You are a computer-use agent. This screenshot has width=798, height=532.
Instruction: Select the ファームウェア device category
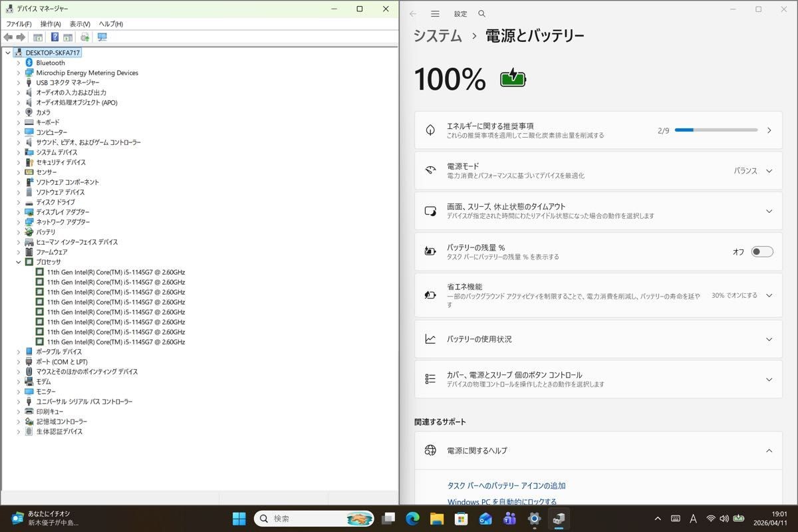51,252
